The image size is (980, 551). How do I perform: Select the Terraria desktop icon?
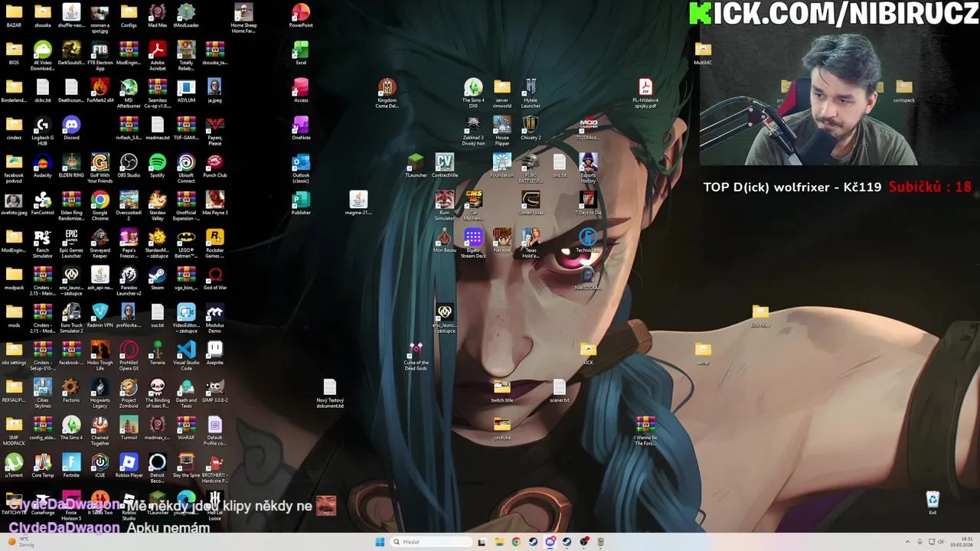pyautogui.click(x=158, y=353)
